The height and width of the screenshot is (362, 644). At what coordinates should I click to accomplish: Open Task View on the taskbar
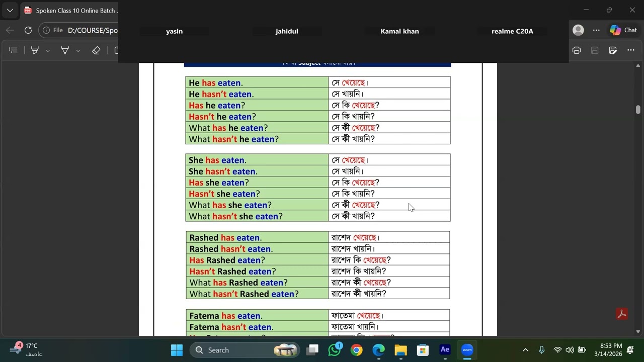pos(312,350)
